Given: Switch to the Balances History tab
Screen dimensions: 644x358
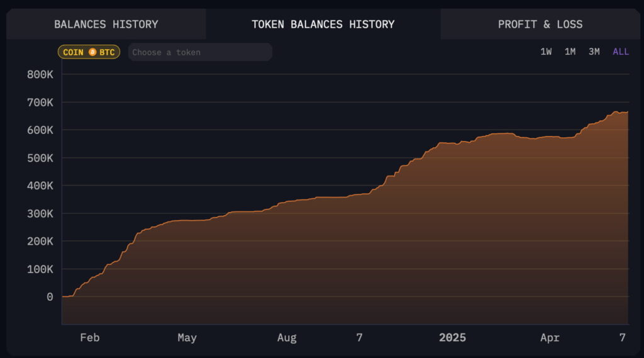Looking at the screenshot, I should pos(106,25).
